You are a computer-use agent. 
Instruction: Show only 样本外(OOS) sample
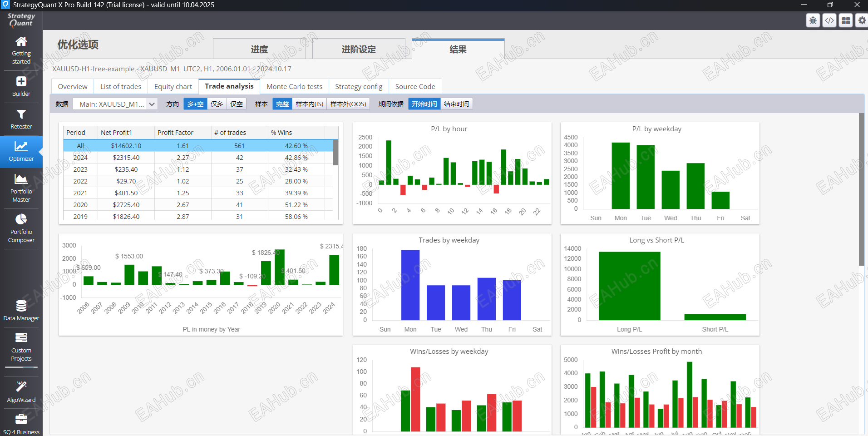pos(348,104)
